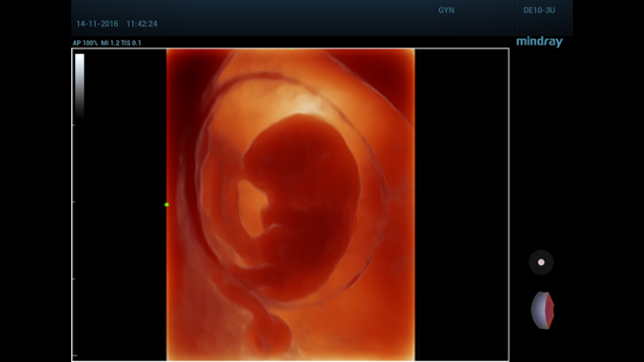Click the 3D probe volume orientation icon

[x=543, y=310]
